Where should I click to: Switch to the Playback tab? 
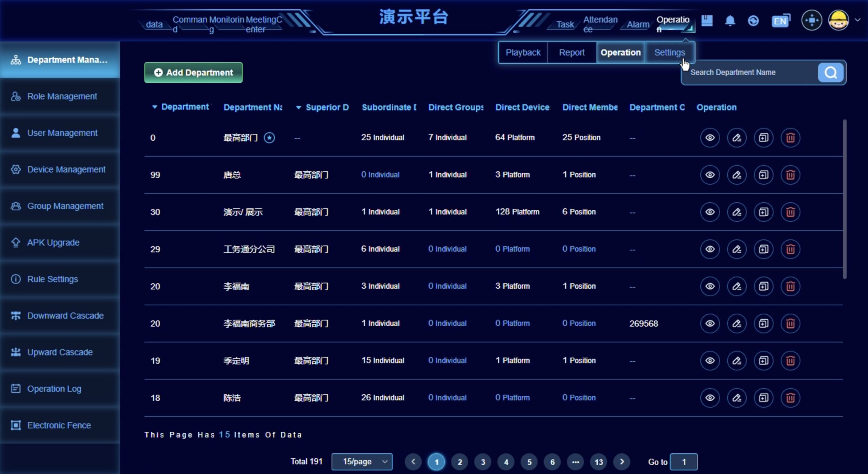[523, 53]
